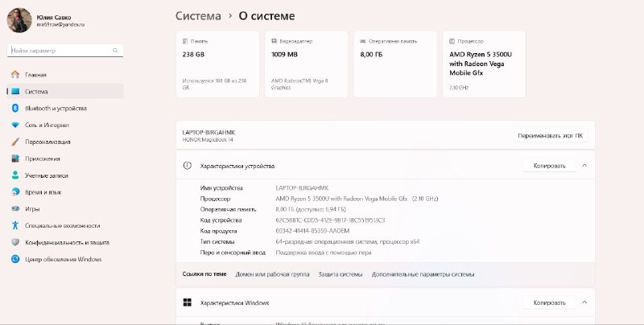644x325 pixels.
Task: Click the HONOR MagicBook 14 text
Action: (x=208, y=139)
